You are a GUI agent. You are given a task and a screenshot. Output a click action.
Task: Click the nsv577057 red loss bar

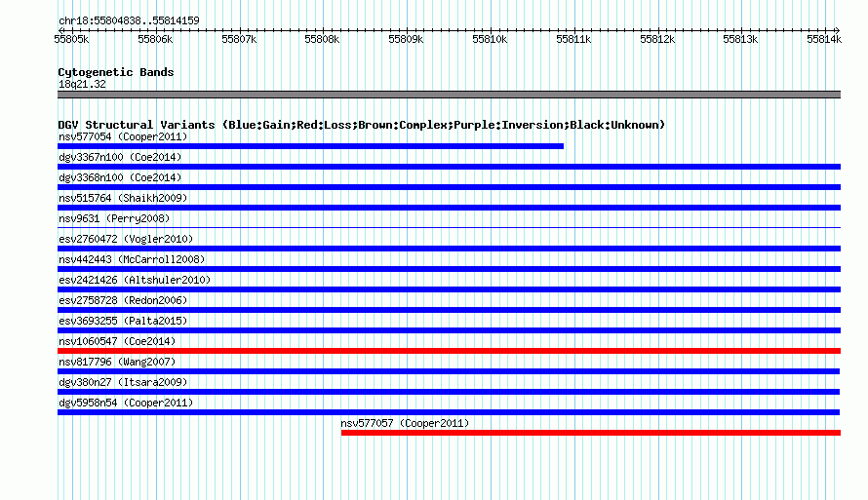click(591, 433)
